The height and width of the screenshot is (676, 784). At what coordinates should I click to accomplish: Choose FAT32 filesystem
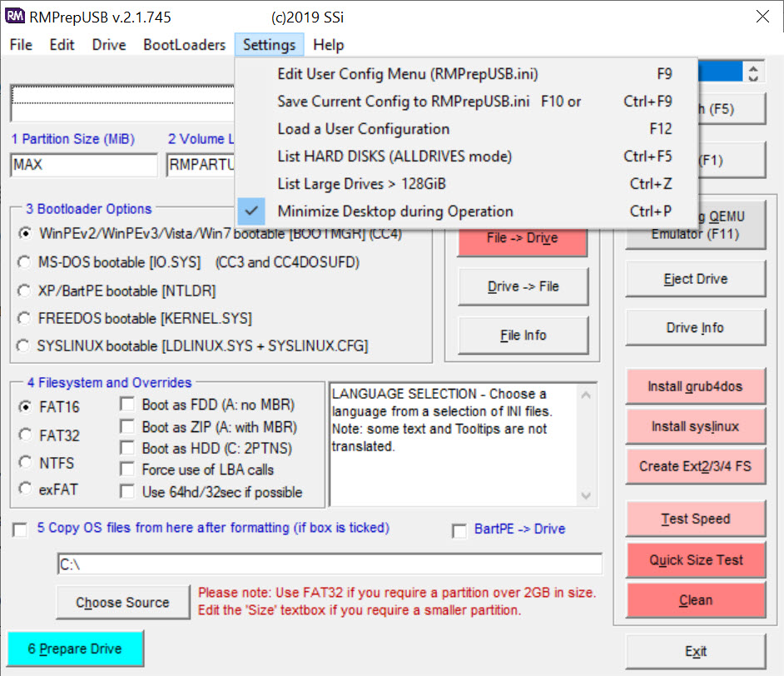point(25,435)
